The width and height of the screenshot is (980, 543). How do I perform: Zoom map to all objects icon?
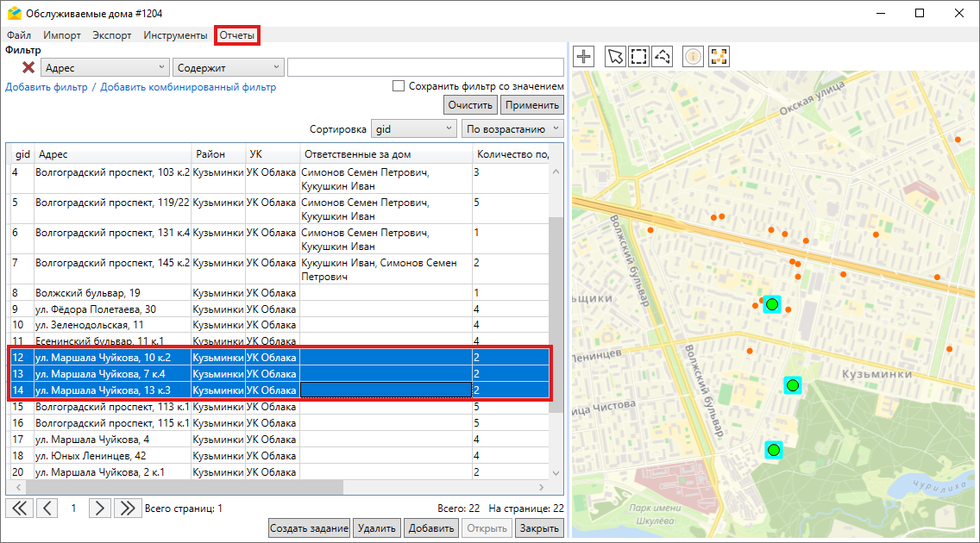click(719, 57)
